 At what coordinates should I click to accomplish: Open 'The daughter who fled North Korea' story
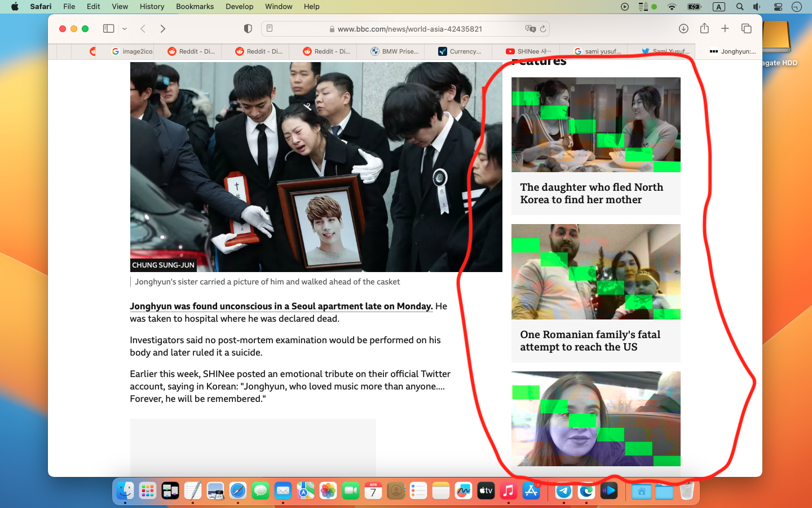[592, 194]
